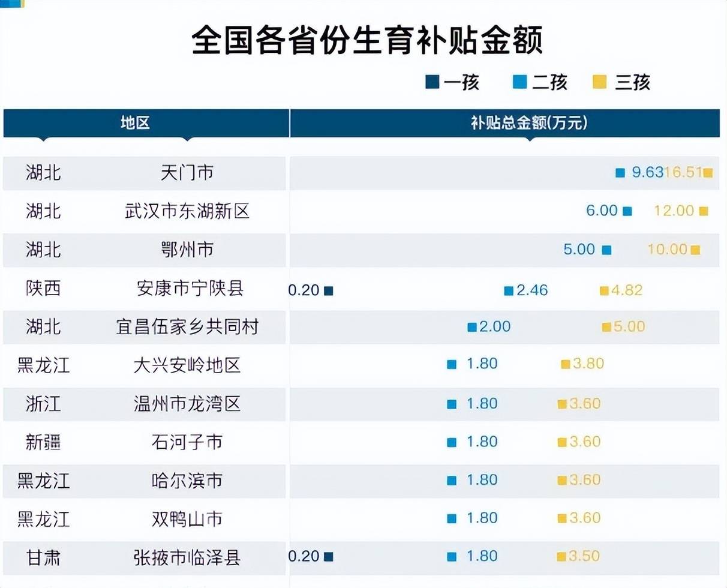Image resolution: width=727 pixels, height=588 pixels.
Task: Select the 天门市 city label
Action: pyautogui.click(x=187, y=173)
